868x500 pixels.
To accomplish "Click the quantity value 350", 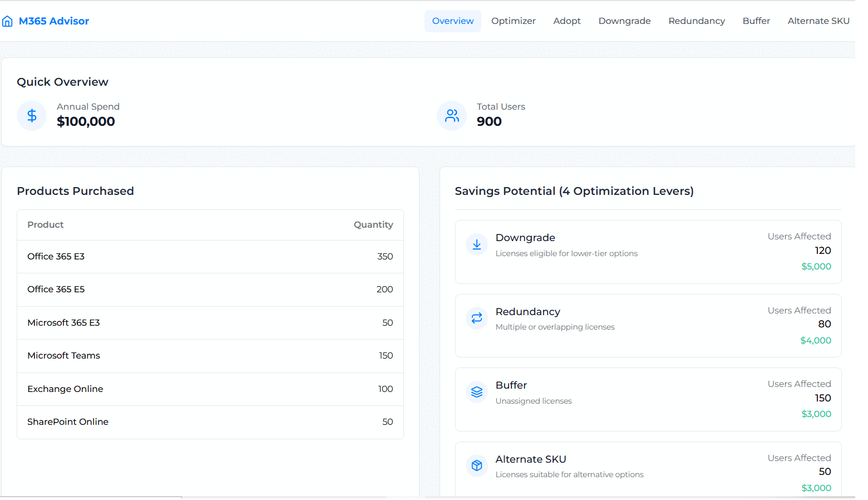I will coord(385,257).
